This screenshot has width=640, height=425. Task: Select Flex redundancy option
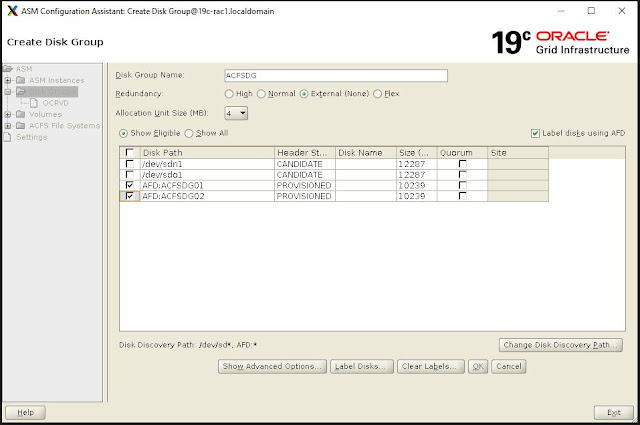point(378,94)
